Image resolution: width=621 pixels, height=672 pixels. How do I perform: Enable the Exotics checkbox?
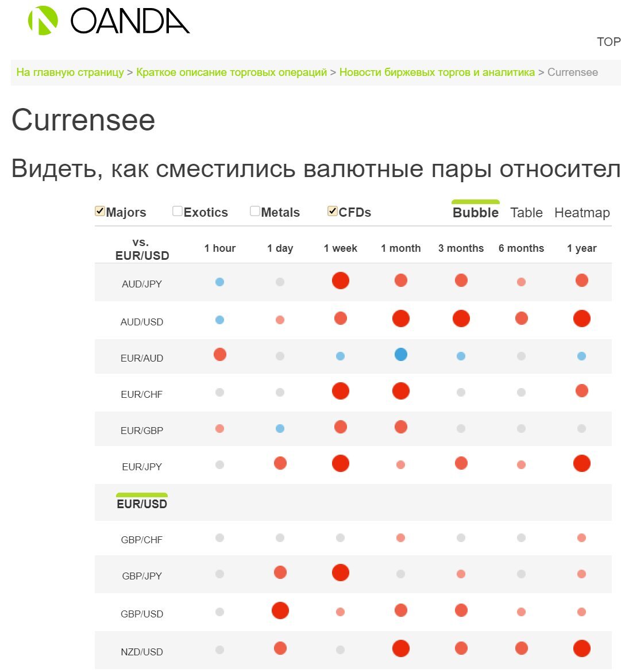click(x=177, y=211)
